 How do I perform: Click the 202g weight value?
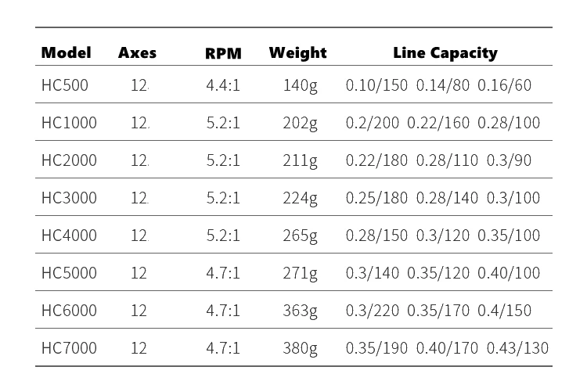click(x=301, y=124)
